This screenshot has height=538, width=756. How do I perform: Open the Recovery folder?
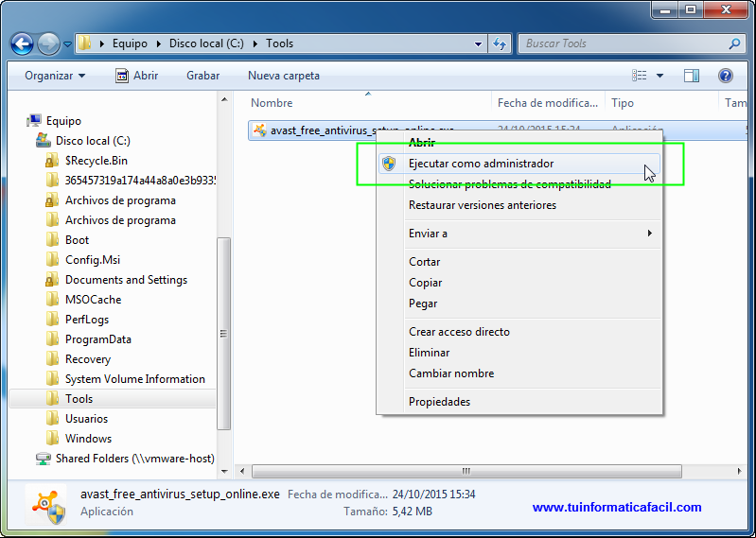click(88, 359)
